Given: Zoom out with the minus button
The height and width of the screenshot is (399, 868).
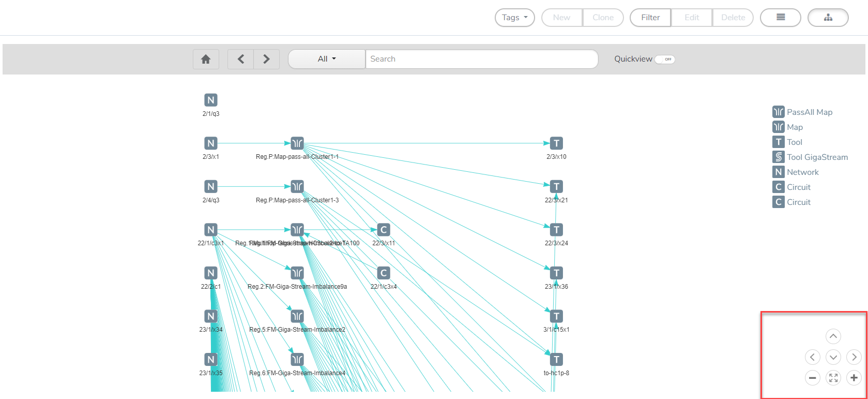Looking at the screenshot, I should pos(812,378).
